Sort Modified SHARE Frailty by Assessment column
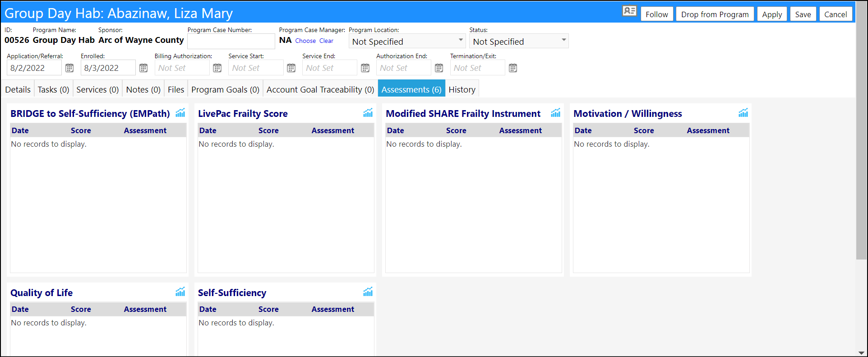The height and width of the screenshot is (357, 868). (x=520, y=130)
